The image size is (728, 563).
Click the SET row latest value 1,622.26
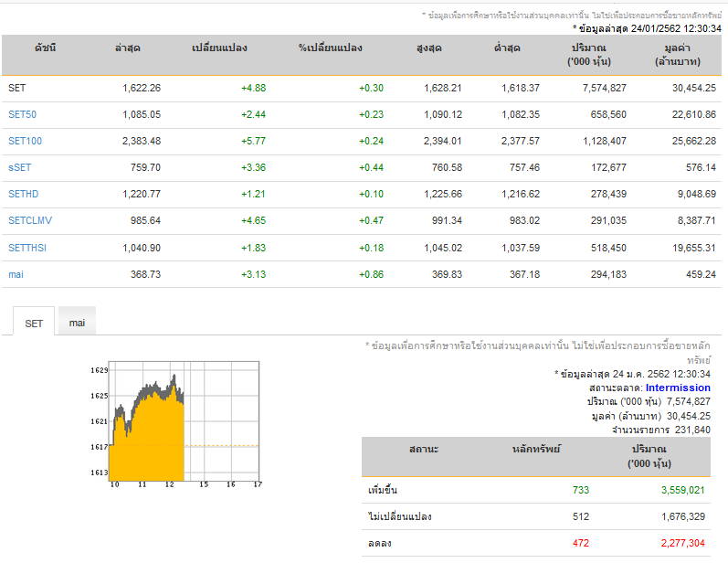pos(142,88)
